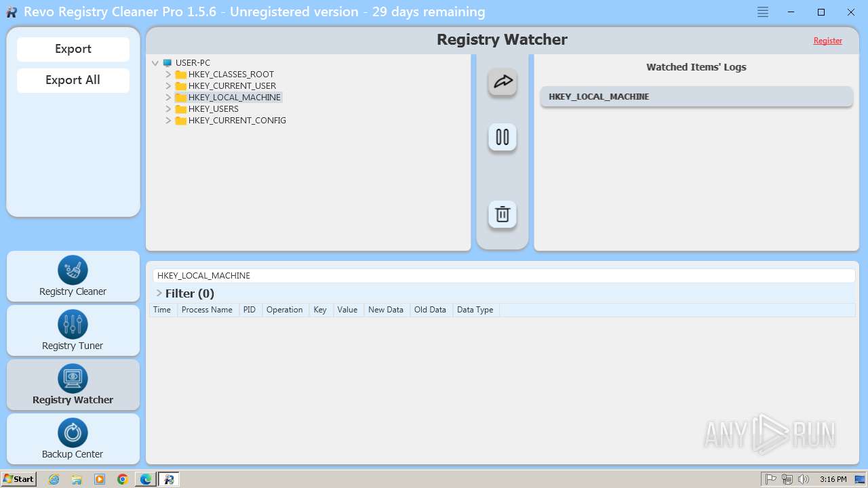Collapse the USER-PC tree node
Screen dimensions: 868x488
point(155,63)
